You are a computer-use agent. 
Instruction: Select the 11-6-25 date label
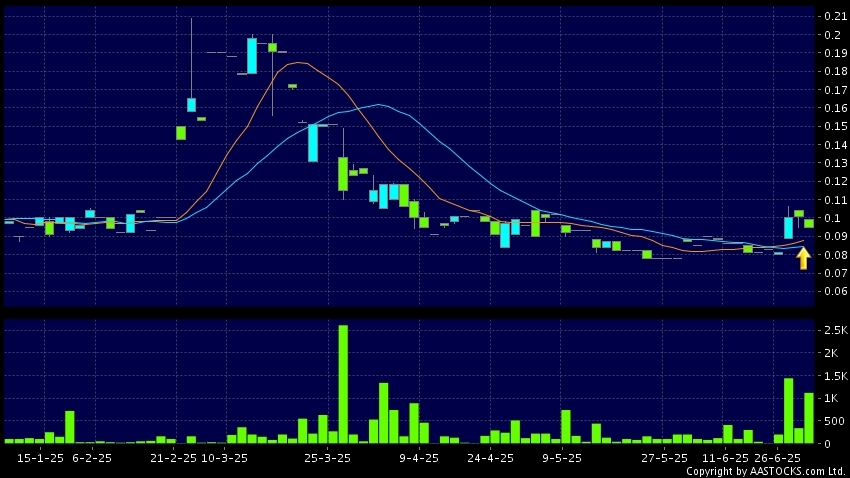coord(725,458)
